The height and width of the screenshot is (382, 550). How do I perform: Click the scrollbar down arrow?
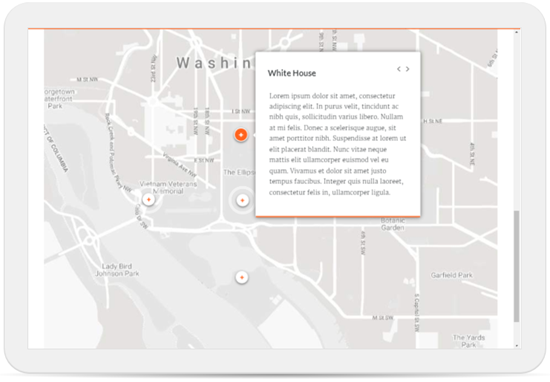(x=516, y=346)
